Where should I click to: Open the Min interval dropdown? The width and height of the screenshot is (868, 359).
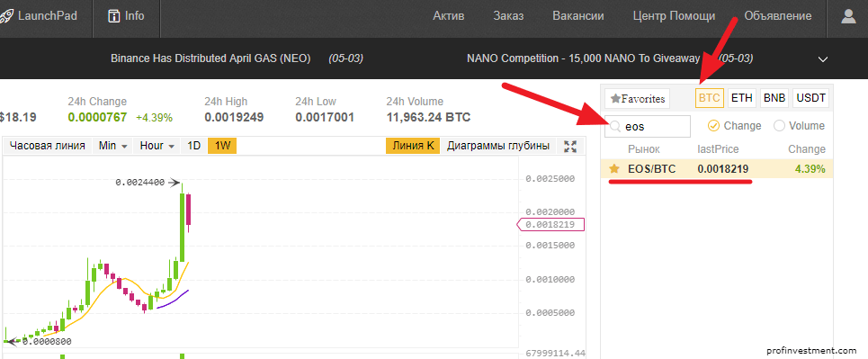(113, 146)
